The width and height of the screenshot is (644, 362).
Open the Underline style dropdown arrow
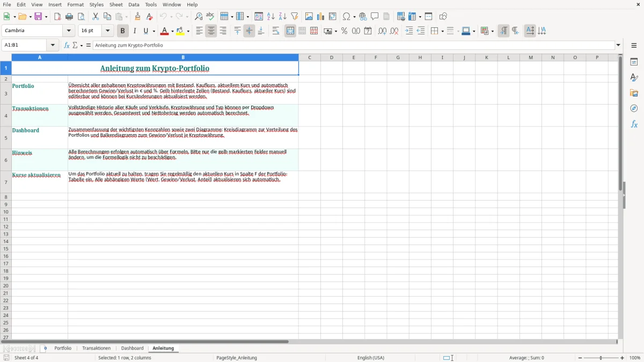[153, 31]
